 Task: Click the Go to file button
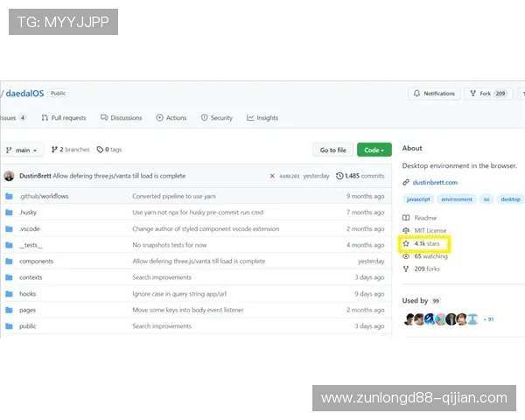pyautogui.click(x=333, y=150)
